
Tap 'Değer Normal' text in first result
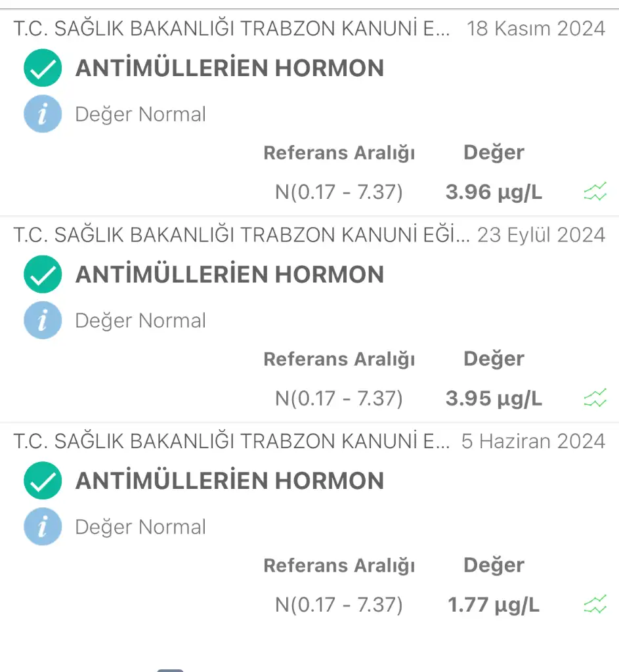click(x=140, y=115)
